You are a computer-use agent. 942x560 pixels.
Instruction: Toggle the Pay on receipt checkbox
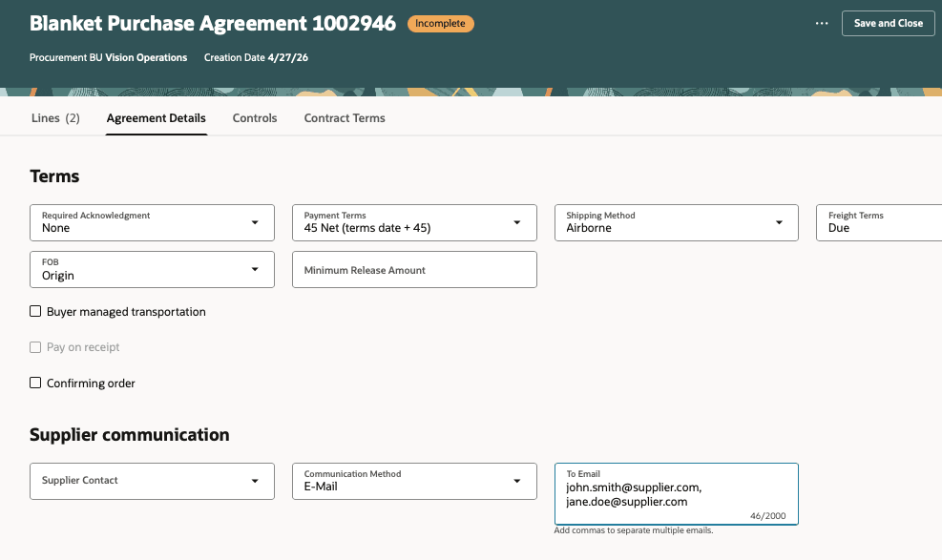click(35, 347)
